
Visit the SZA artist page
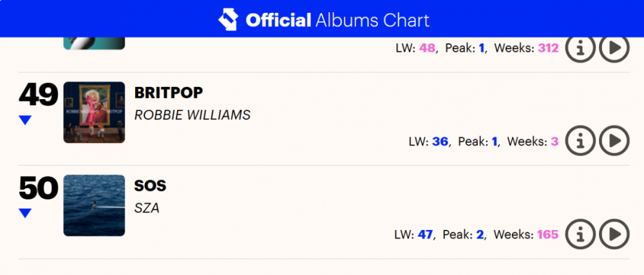146,208
